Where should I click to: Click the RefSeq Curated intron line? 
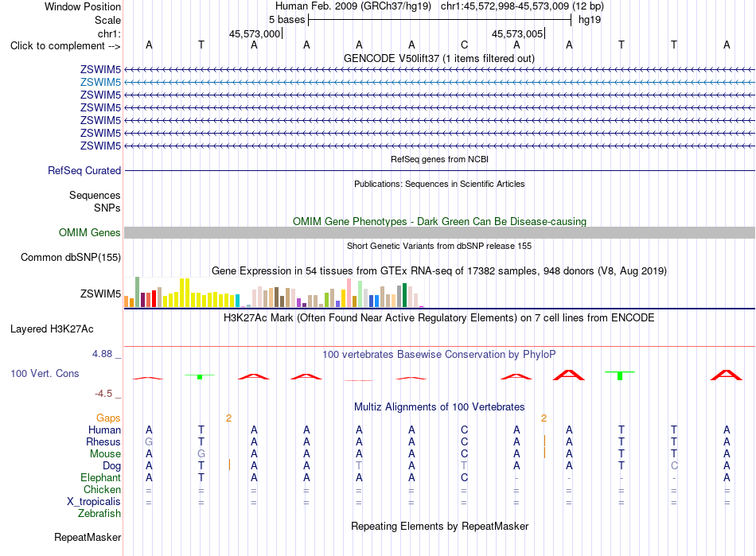pos(439,170)
